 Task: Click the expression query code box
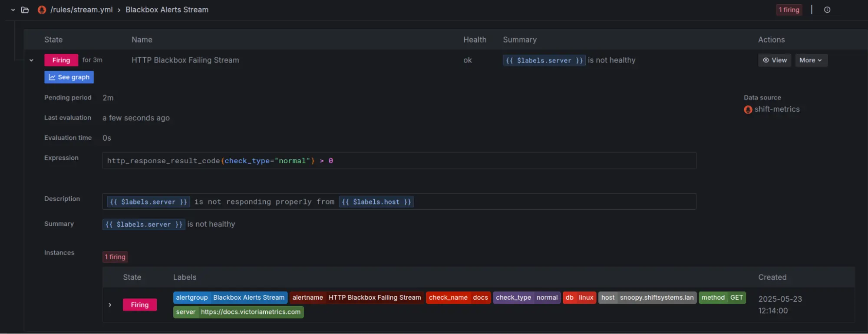[x=399, y=161]
